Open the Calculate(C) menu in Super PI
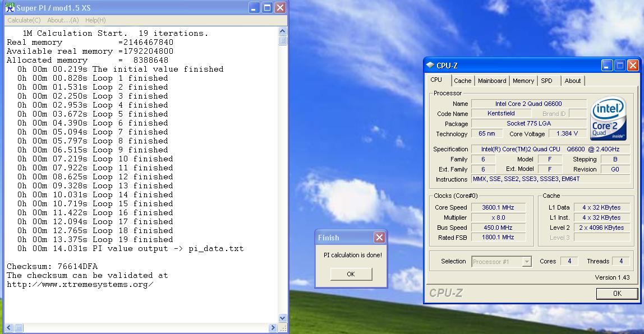This screenshot has width=644, height=334. point(24,20)
